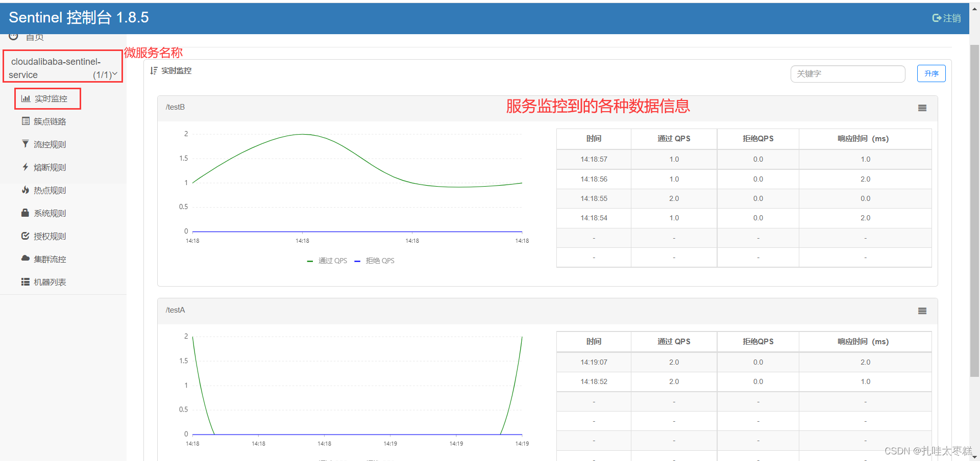Collapse the cloudalibaba-sentinel-service chevron
Image resolution: width=980 pixels, height=461 pixels.
(115, 74)
